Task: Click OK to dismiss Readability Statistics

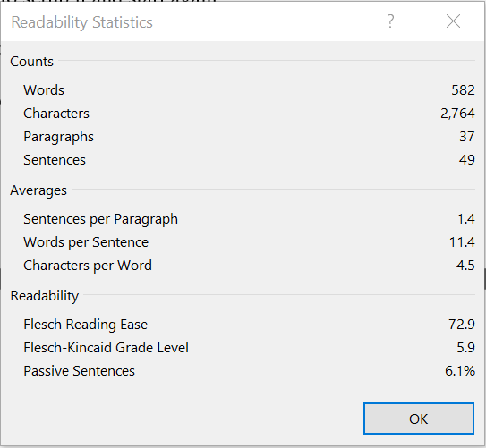Action: (419, 418)
